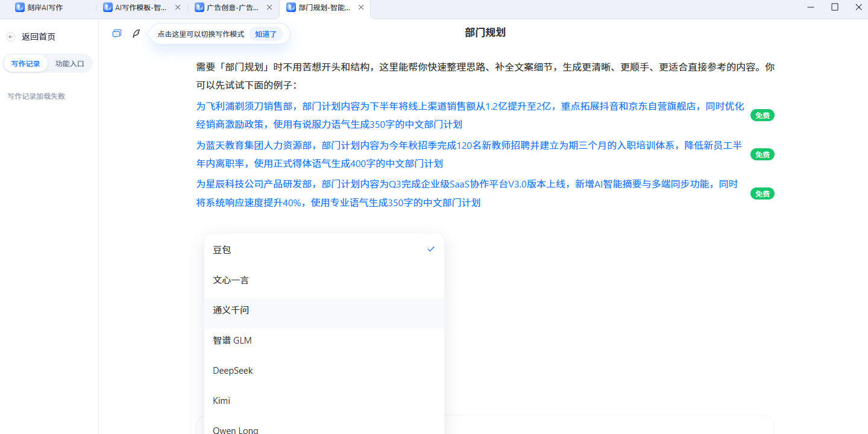The image size is (868, 434).
Task: Click the 写作记录加载失败 status text
Action: tap(36, 96)
